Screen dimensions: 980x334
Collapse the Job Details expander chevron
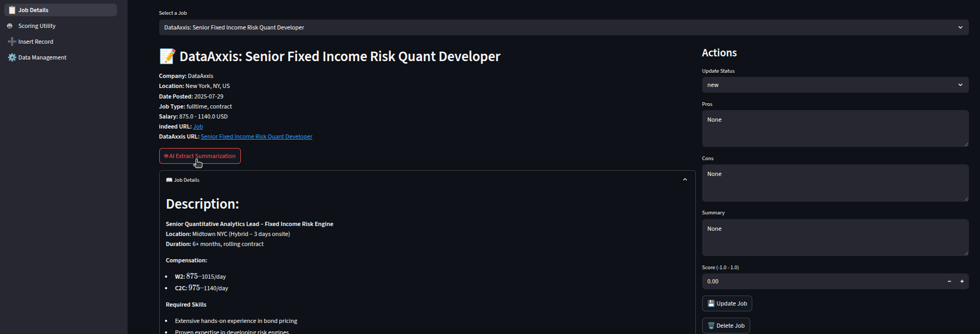coord(685,180)
